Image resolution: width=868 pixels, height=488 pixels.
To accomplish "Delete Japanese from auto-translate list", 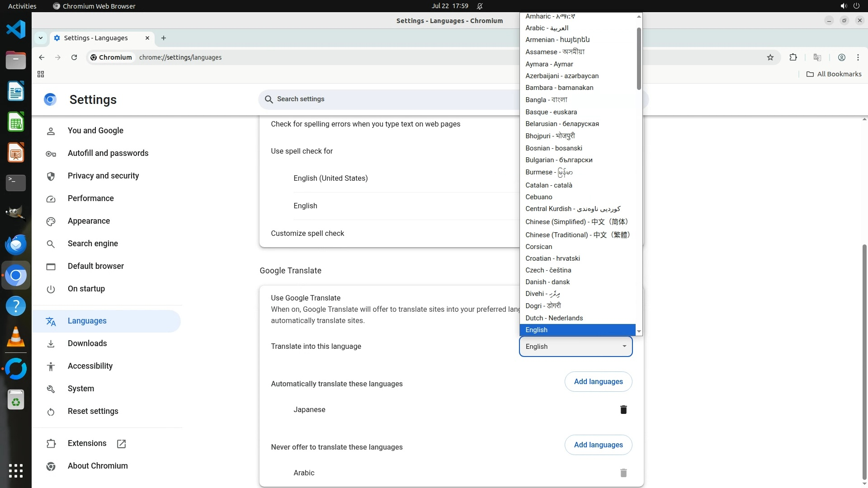I will pos(623,410).
